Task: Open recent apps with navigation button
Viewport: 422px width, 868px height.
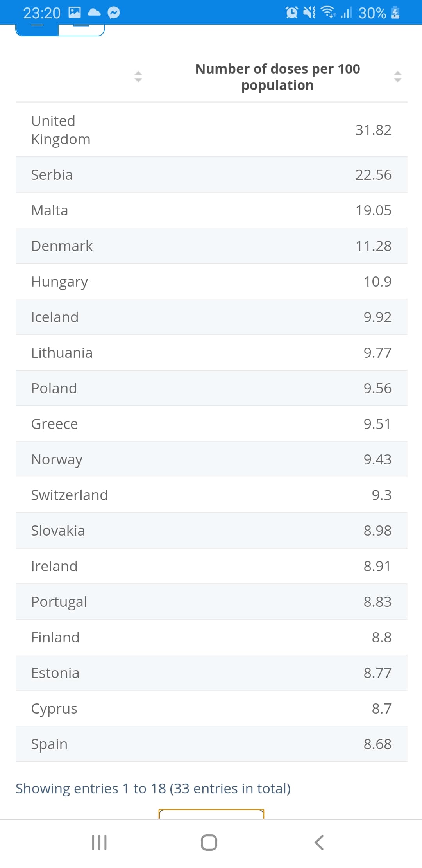Action: [x=99, y=842]
